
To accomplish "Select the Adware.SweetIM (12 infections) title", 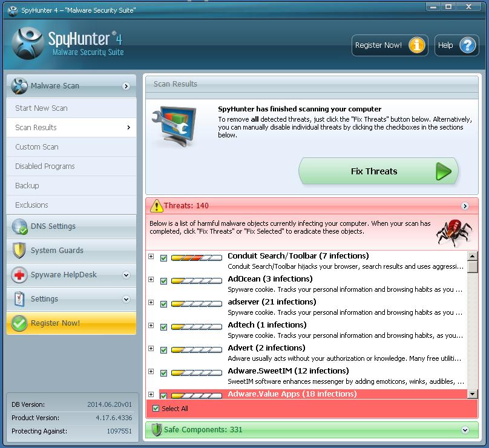I will pos(288,371).
